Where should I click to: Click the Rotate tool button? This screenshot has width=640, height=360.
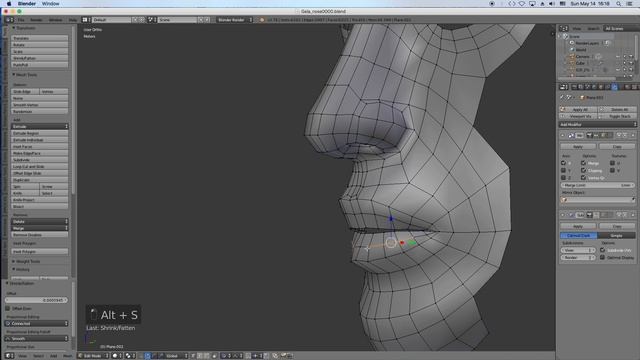[40, 45]
